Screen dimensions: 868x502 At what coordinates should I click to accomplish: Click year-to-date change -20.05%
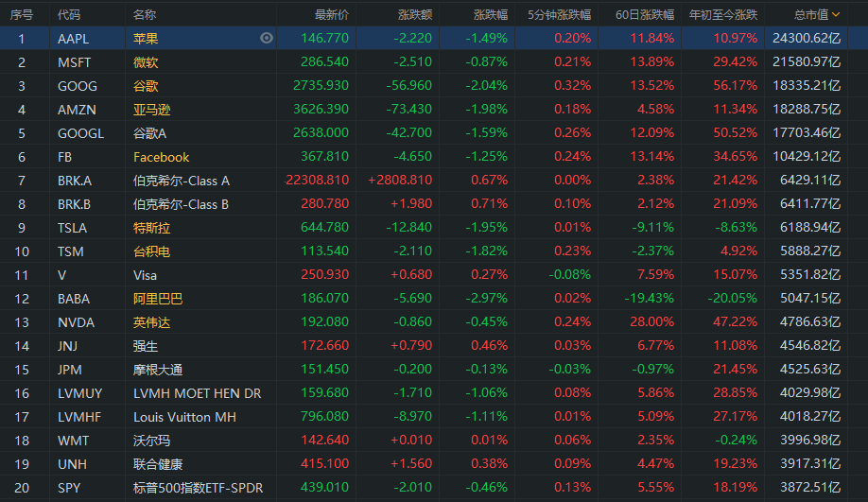coord(733,299)
